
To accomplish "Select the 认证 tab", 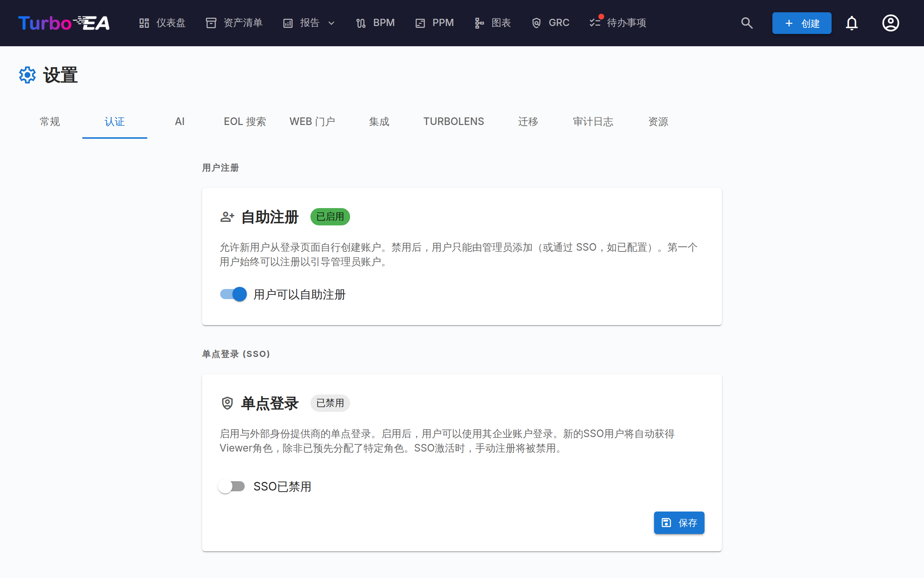I will point(114,122).
